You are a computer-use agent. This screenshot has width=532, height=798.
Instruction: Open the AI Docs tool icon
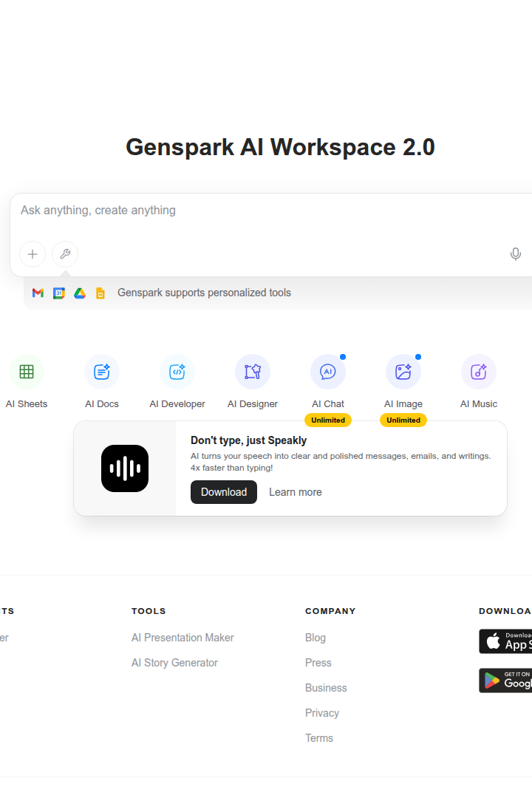click(x=102, y=372)
